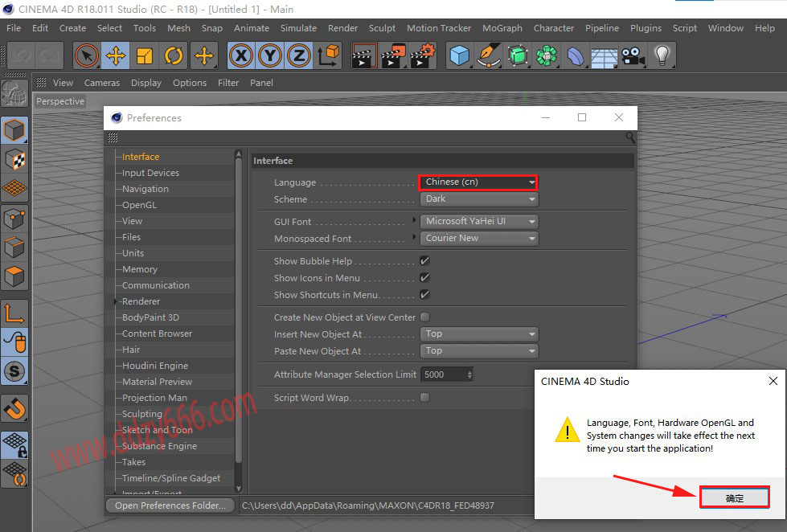Viewport: 787px width, 532px height.
Task: Open the Language dropdown
Action: click(479, 182)
